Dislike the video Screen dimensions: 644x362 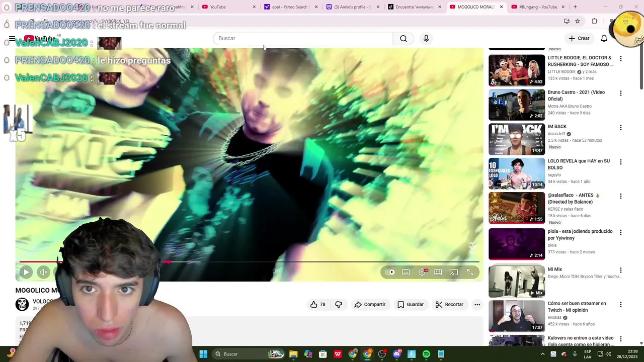[x=339, y=304]
